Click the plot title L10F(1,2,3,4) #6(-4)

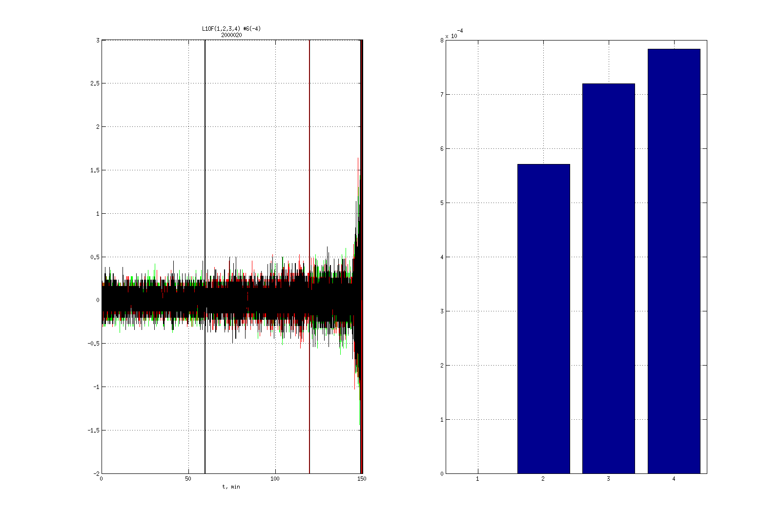(x=231, y=29)
